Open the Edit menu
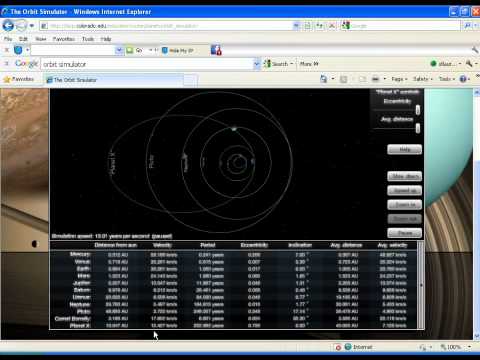Image resolution: width=480 pixels, height=360 pixels. pos(23,39)
